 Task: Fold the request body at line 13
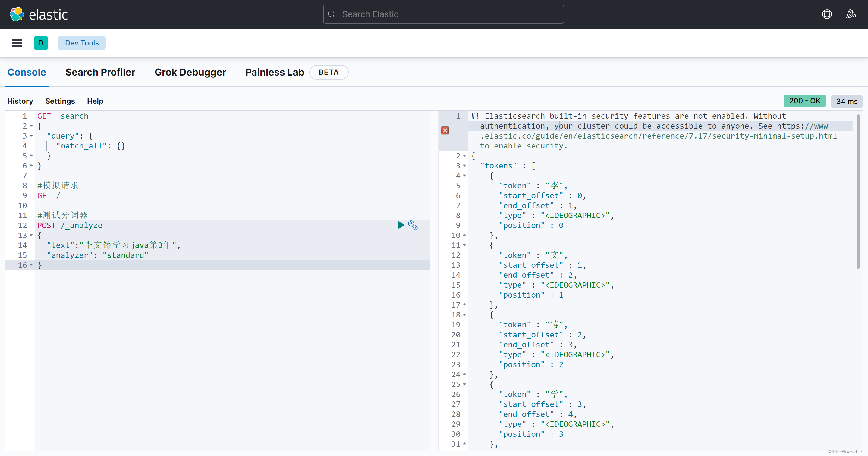31,235
